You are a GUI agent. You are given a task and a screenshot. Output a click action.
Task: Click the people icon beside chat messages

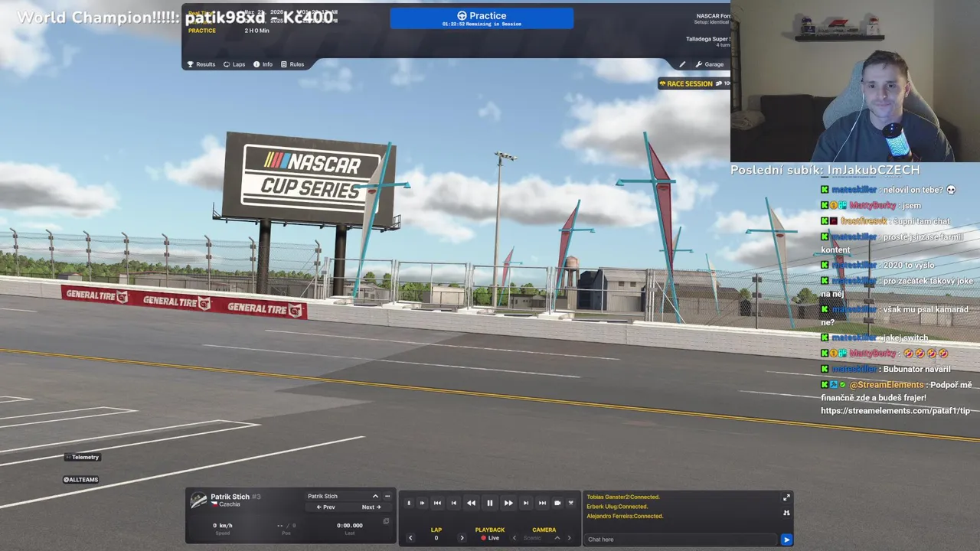[x=786, y=513]
